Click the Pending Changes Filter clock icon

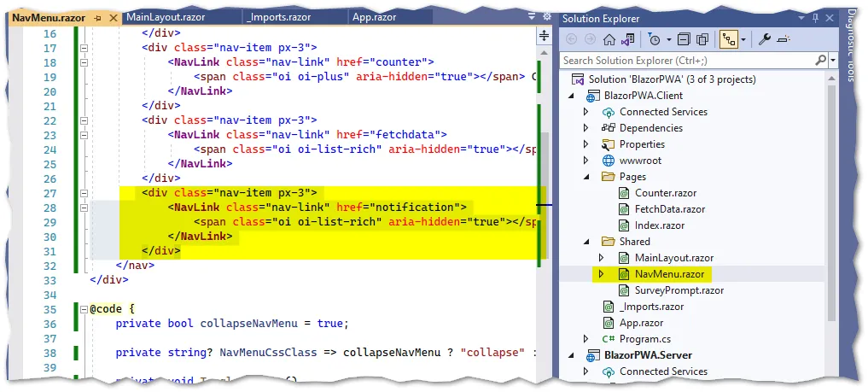click(655, 40)
